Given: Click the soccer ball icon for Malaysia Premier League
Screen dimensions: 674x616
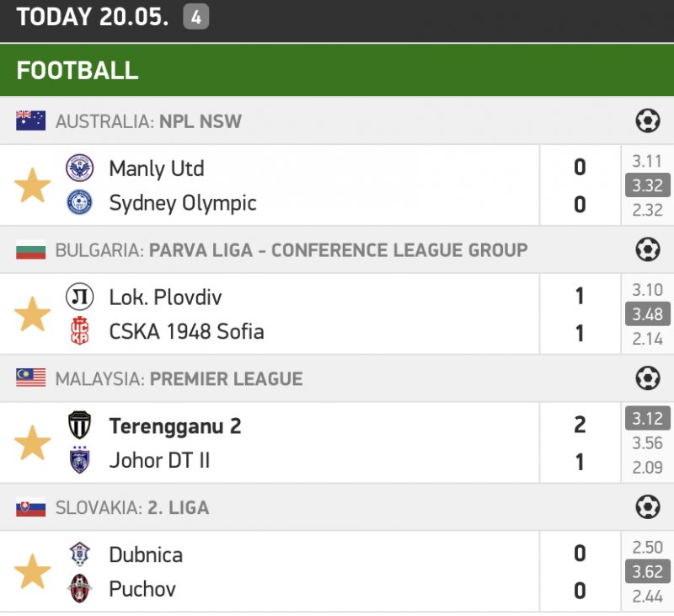Looking at the screenshot, I should 647,379.
